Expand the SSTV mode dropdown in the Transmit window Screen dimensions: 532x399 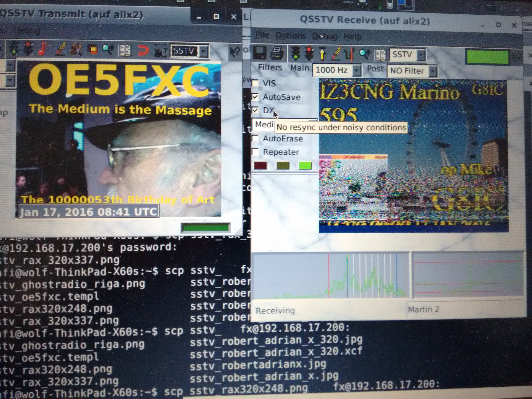pyautogui.click(x=203, y=51)
